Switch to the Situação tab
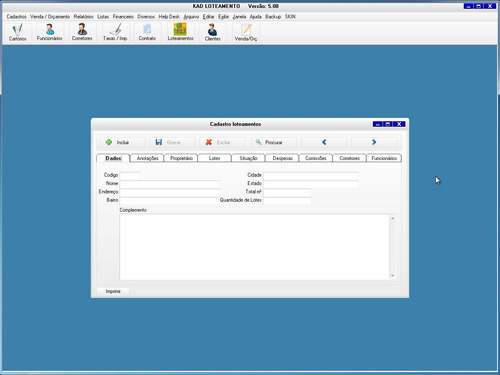This screenshot has height=375, width=500. coord(248,158)
